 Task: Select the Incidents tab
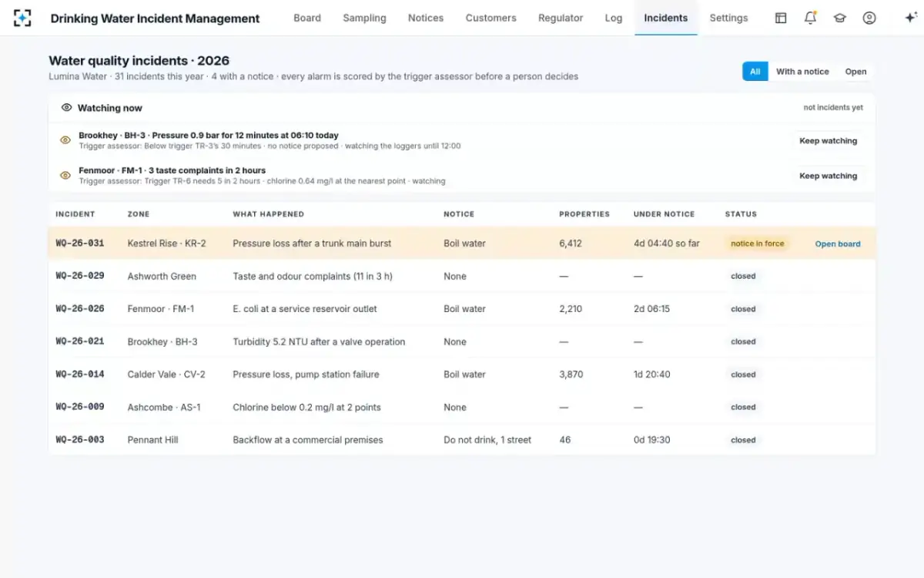click(x=666, y=18)
